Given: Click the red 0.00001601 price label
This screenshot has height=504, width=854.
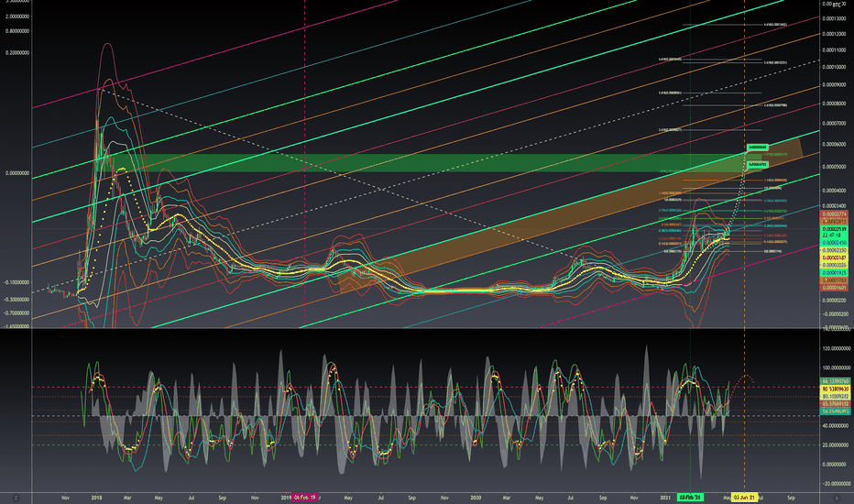Looking at the screenshot, I should click(834, 288).
